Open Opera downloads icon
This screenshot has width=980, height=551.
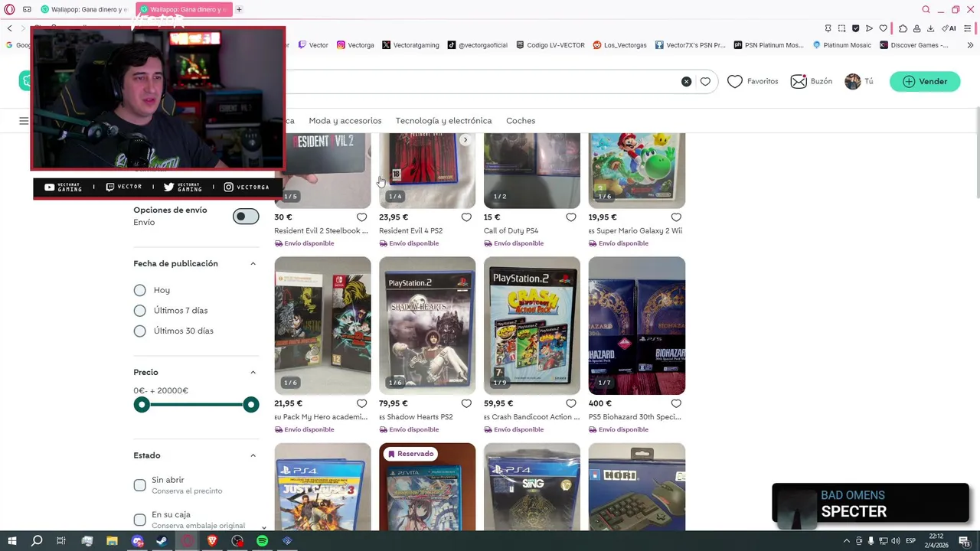point(930,28)
